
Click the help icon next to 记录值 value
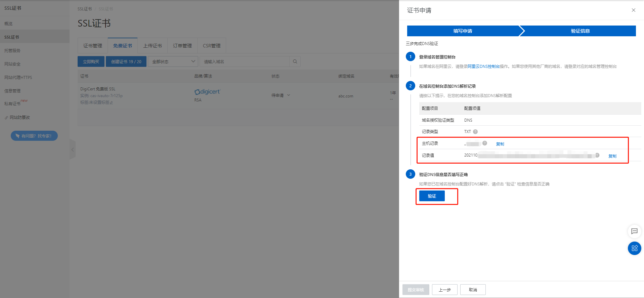(597, 155)
